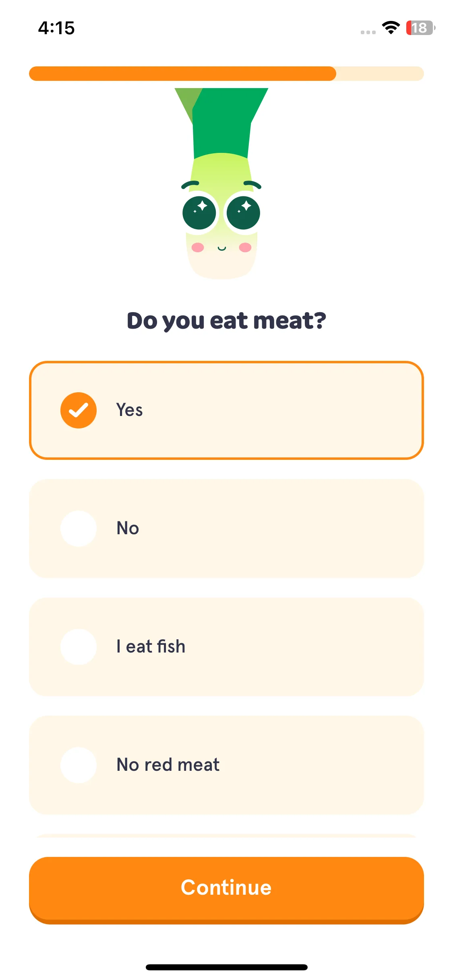Screen dimensions: 453x980
Task: Tap the home indicator bar at bottom
Action: pyautogui.click(x=226, y=967)
